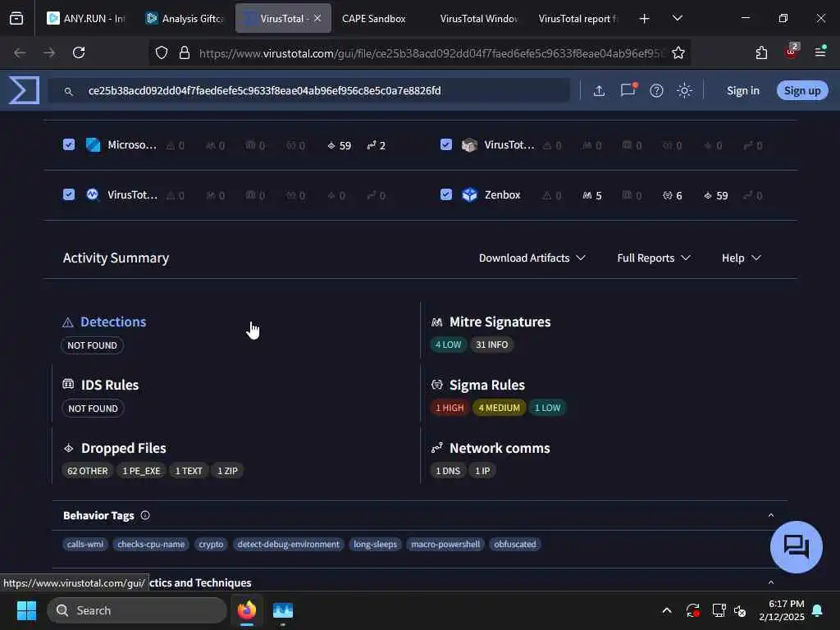Switch to the VirusTotal report tab
840x630 pixels.
pos(577,19)
